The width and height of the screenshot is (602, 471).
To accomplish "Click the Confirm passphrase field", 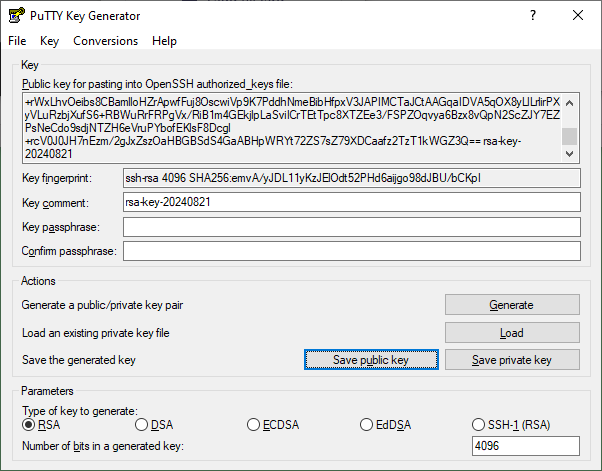I will coord(352,251).
